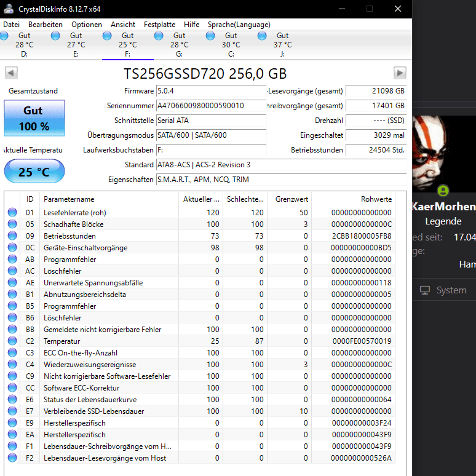Go to next disk with right arrow
This screenshot has width=476, height=476.
tap(400, 73)
